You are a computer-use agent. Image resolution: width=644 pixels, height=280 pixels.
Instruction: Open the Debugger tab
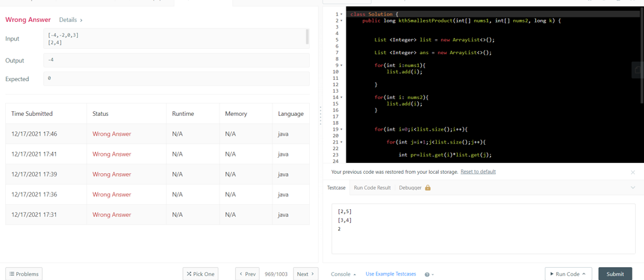[x=410, y=187]
